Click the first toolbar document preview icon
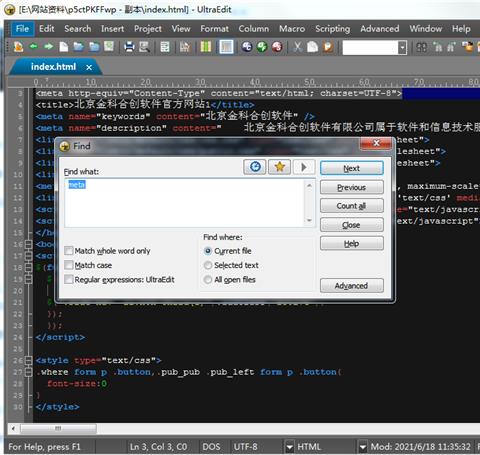 click(18, 47)
